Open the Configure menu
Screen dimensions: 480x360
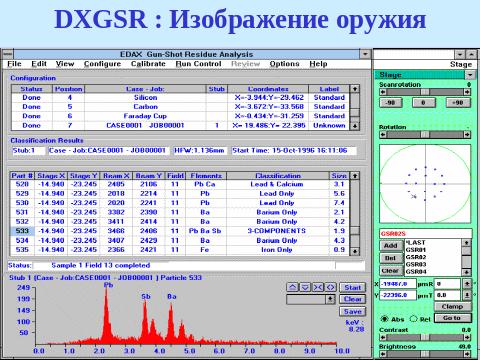102,64
